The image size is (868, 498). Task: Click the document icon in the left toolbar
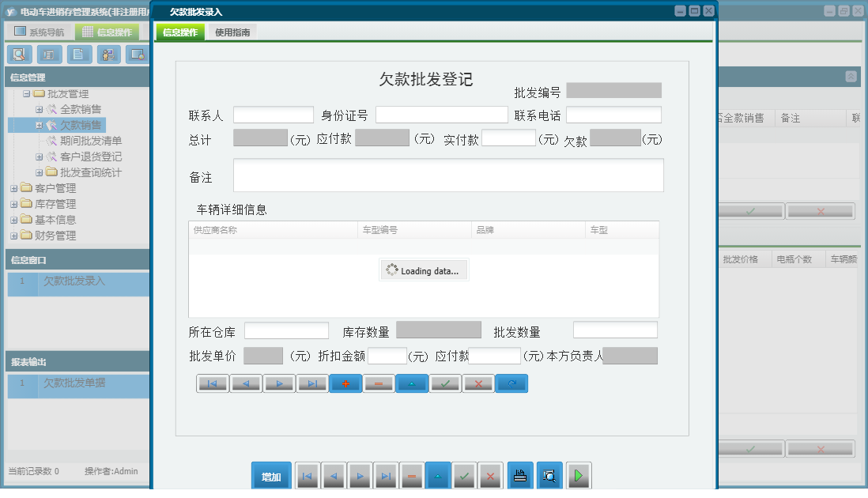pyautogui.click(x=79, y=55)
